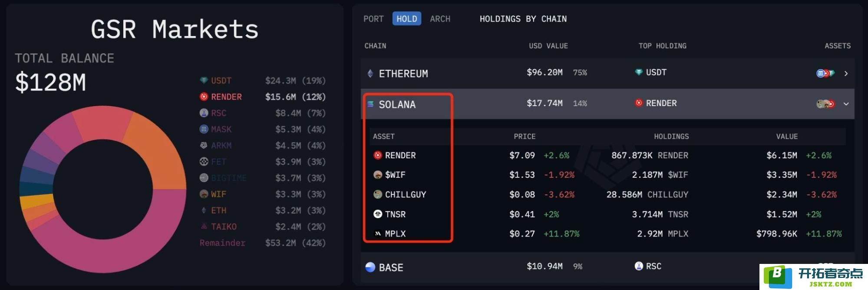Click the $WIF token icon in asset list

point(378,175)
